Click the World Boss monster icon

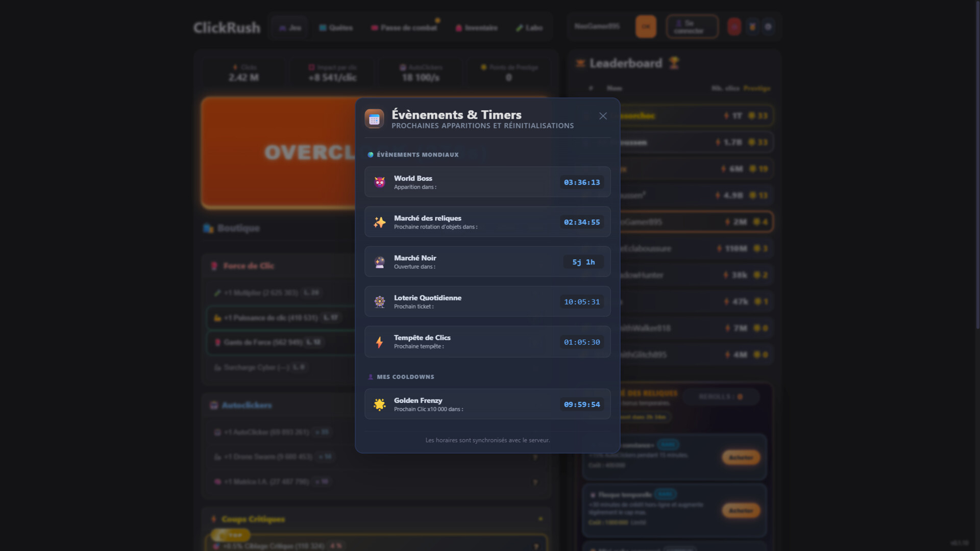379,182
